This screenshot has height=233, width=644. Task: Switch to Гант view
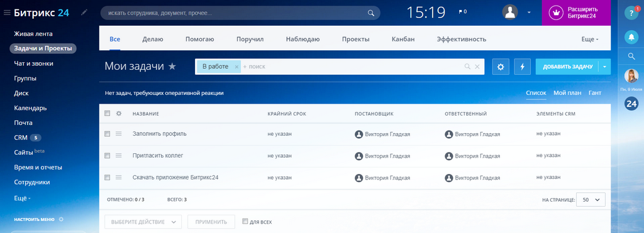click(595, 93)
